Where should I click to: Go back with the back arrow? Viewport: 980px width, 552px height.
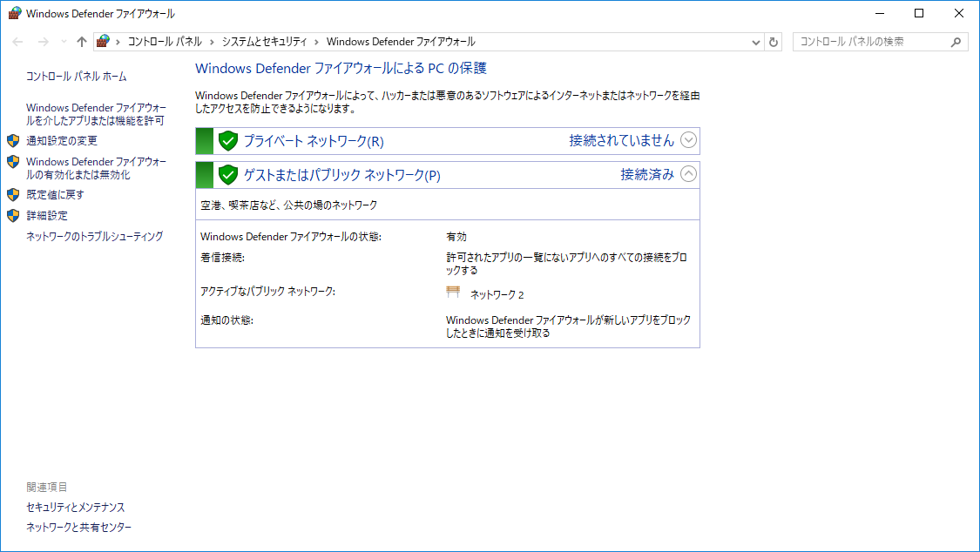pyautogui.click(x=17, y=42)
